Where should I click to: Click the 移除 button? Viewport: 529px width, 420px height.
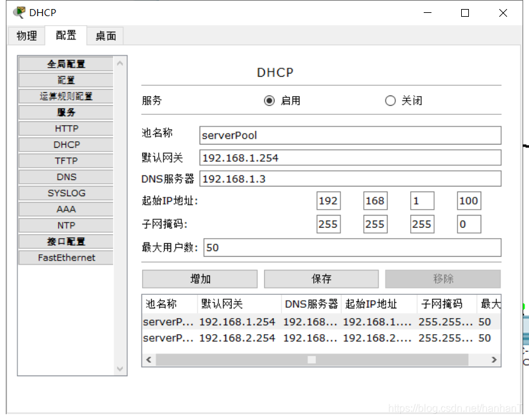point(443,279)
